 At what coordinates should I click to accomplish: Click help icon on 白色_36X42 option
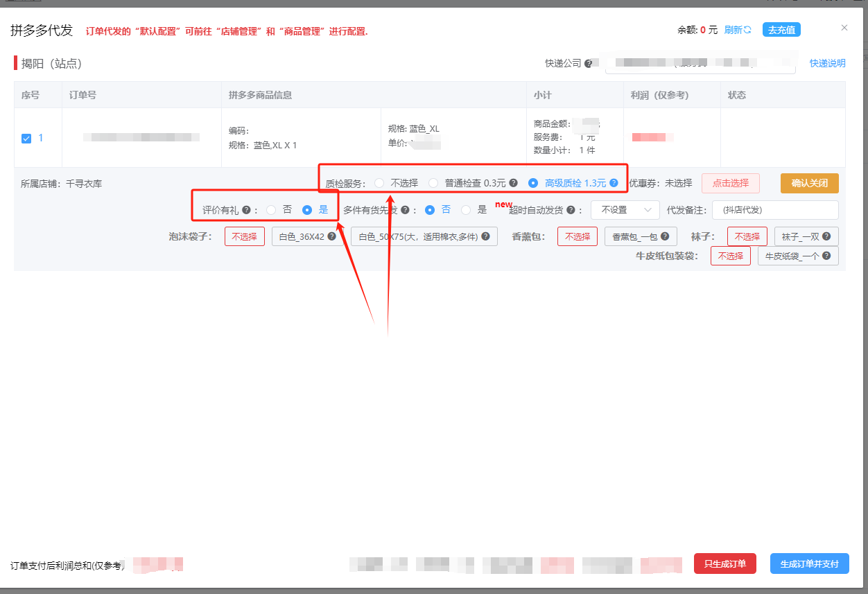[x=331, y=236]
